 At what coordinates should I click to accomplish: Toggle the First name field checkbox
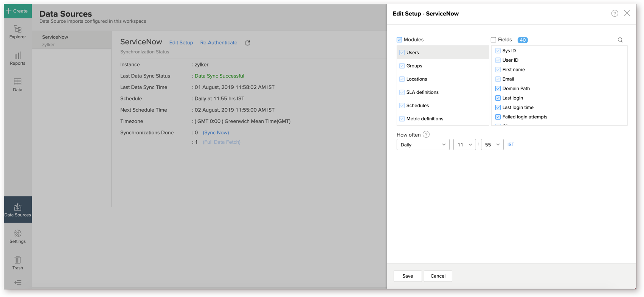tap(498, 70)
